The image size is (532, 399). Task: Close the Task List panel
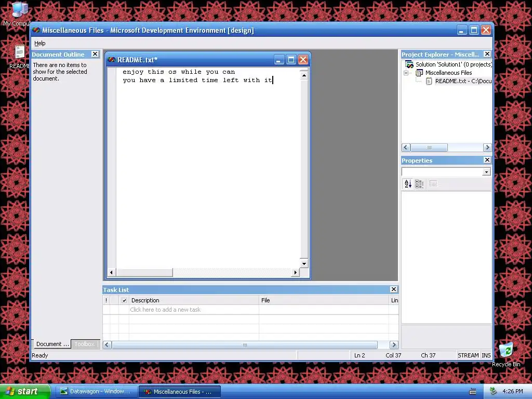pos(394,289)
